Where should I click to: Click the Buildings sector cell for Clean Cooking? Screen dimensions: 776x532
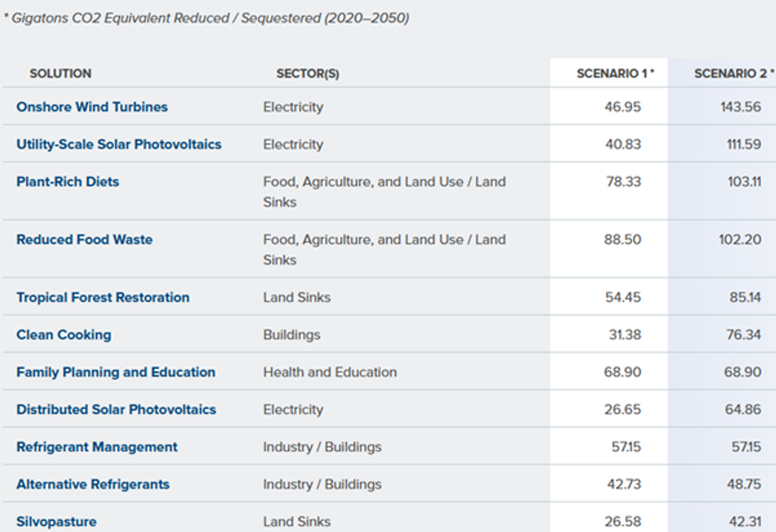click(x=292, y=335)
